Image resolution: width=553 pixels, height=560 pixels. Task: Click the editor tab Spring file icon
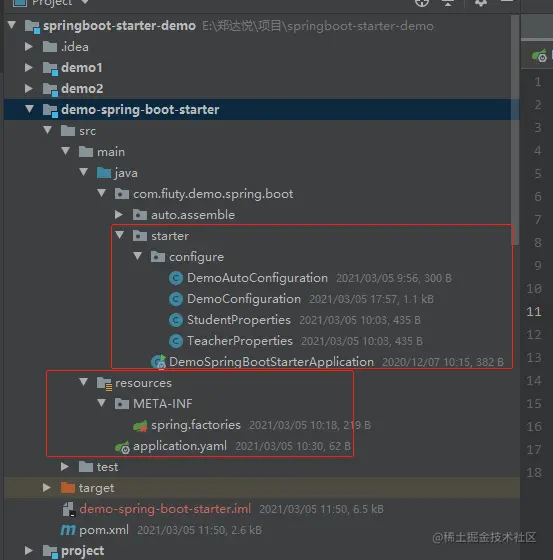click(539, 56)
